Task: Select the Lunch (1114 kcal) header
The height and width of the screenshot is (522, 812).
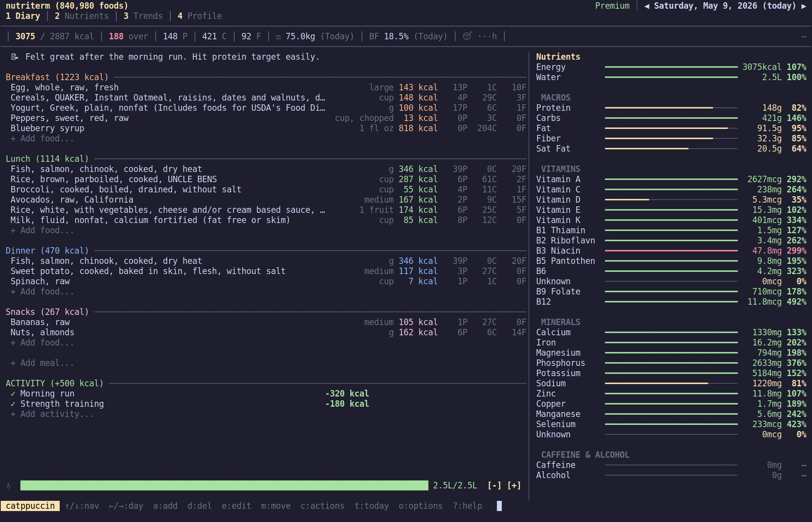Action: [x=47, y=159]
